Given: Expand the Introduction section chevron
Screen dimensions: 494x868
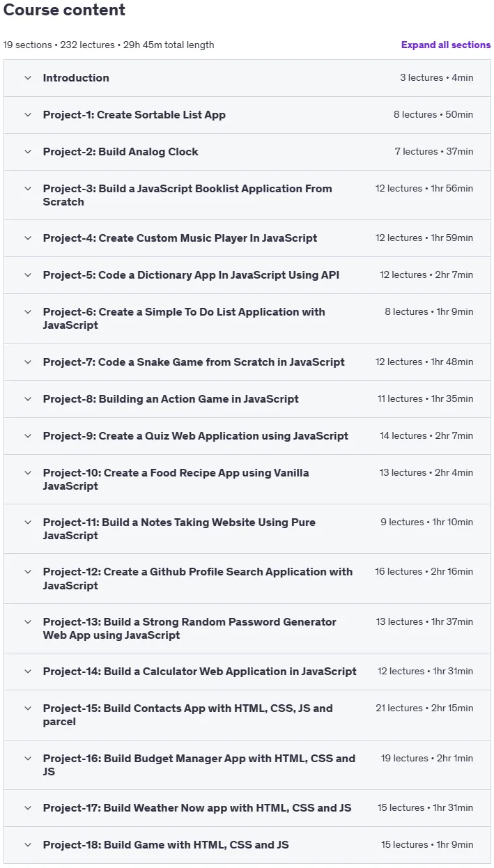Looking at the screenshot, I should pyautogui.click(x=28, y=78).
